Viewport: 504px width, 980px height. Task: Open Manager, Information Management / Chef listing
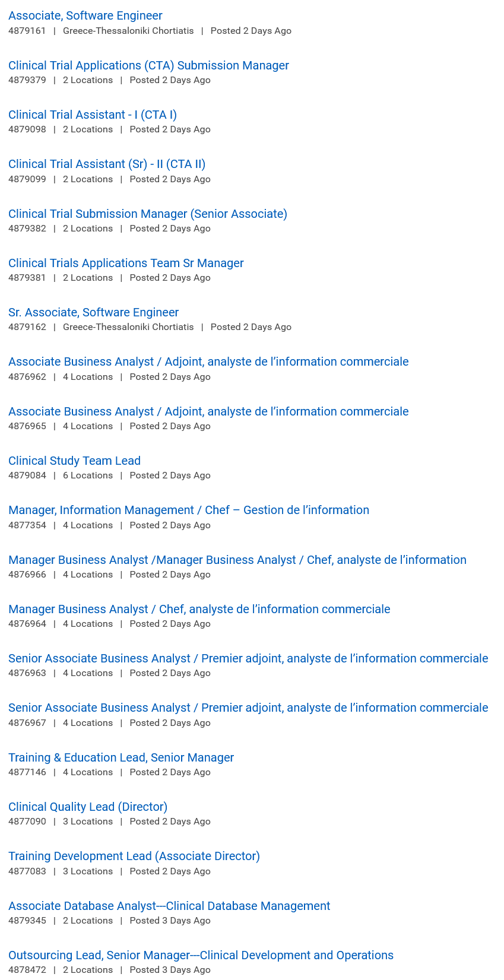tap(189, 510)
